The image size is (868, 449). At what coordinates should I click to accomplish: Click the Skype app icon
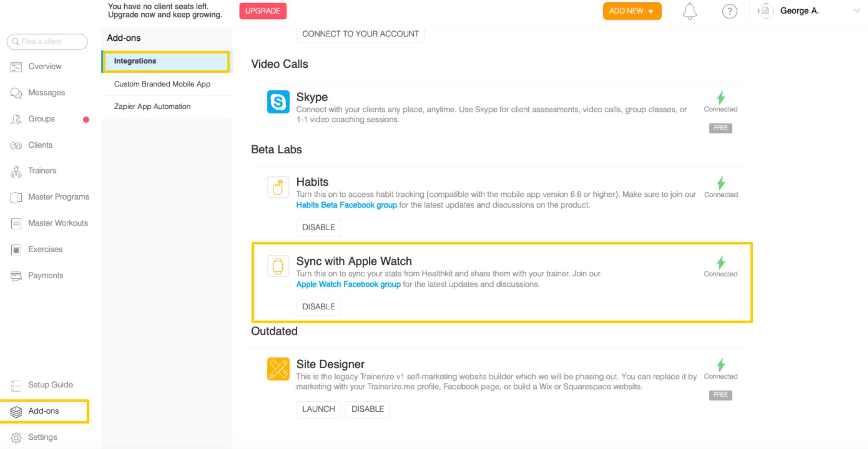(x=278, y=102)
